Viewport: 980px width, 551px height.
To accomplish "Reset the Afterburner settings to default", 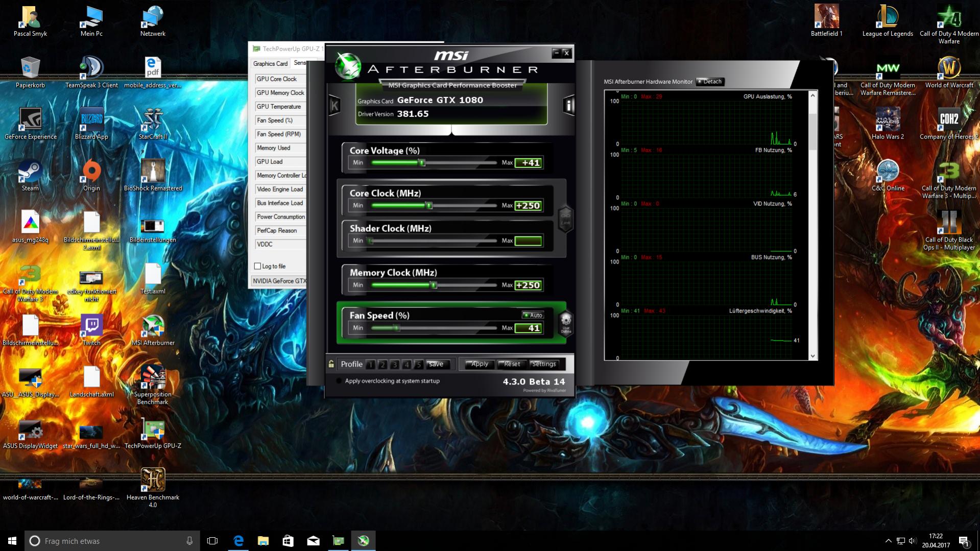I will (x=511, y=364).
